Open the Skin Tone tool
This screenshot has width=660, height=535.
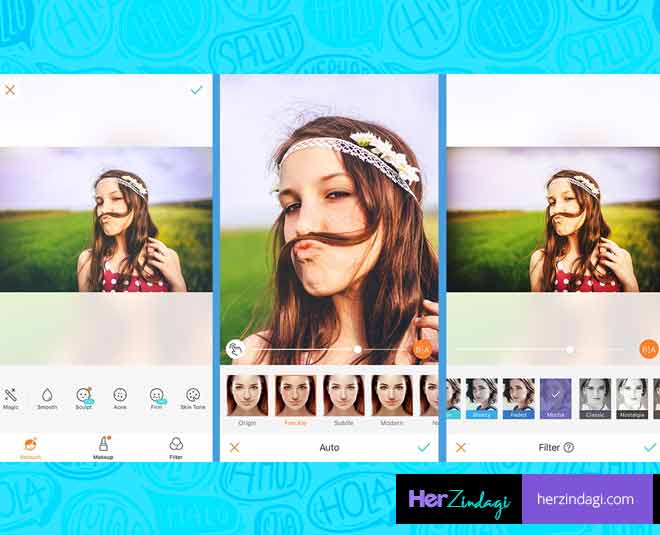[x=193, y=396]
